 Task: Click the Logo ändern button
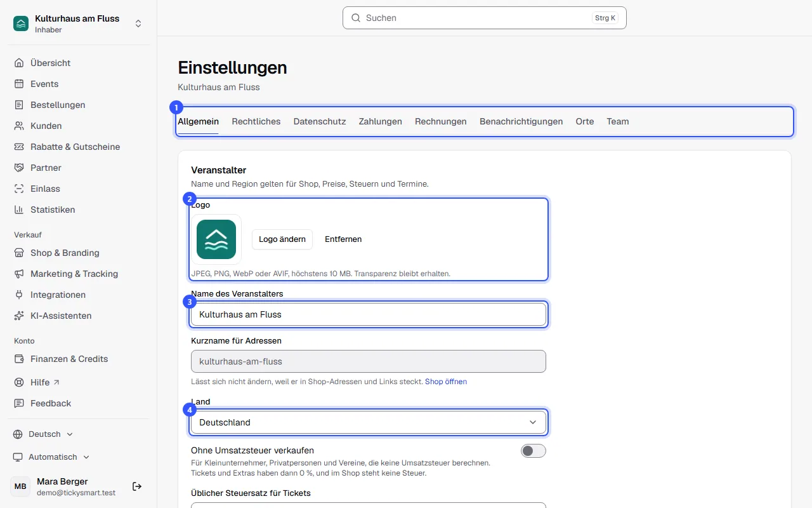pos(282,239)
